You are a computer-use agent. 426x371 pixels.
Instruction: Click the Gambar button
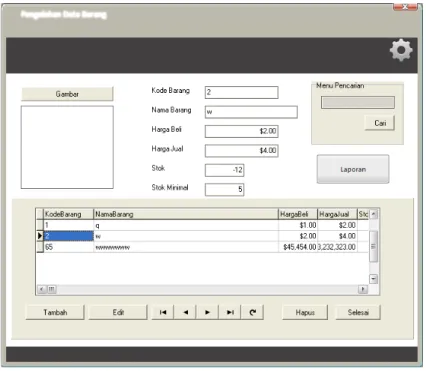67,94
